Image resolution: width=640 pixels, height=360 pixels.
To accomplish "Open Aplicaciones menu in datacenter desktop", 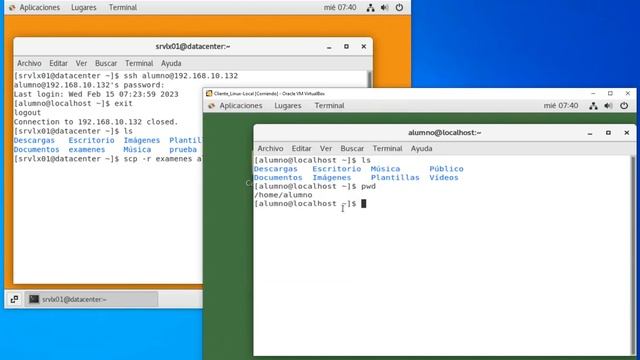I will tap(40, 7).
